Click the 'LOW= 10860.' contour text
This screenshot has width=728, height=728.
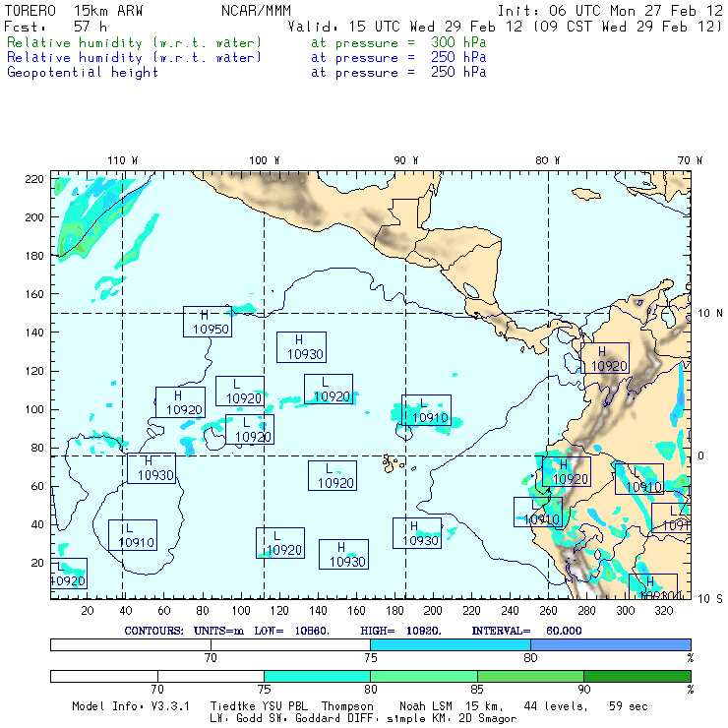[291, 631]
